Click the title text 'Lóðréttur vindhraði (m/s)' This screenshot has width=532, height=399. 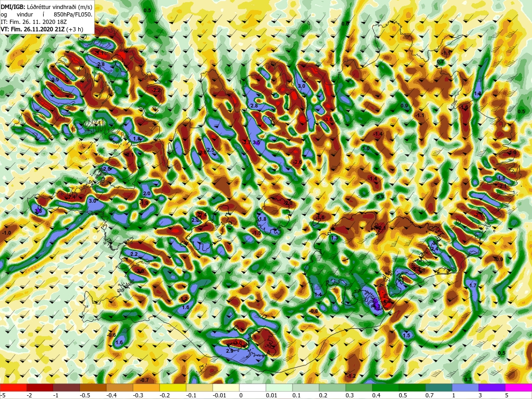[x=60, y=7]
